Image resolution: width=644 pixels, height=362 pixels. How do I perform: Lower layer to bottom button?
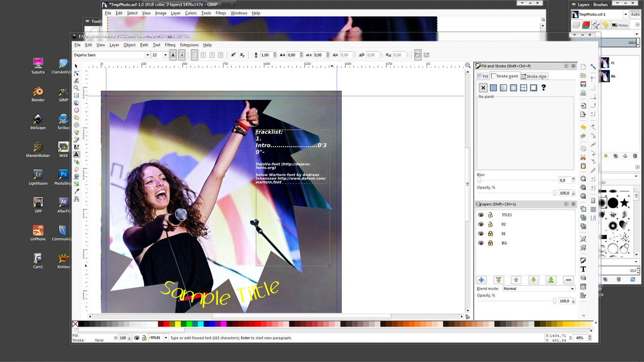click(551, 280)
